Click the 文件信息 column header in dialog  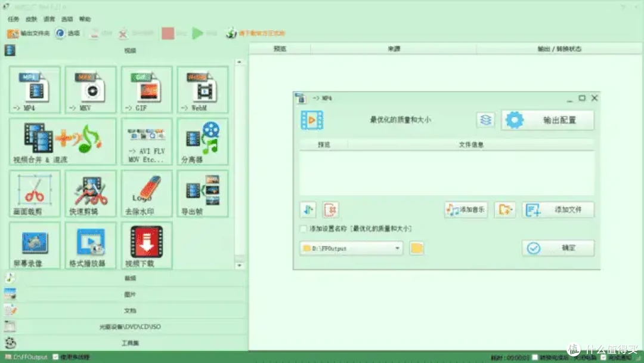point(471,144)
